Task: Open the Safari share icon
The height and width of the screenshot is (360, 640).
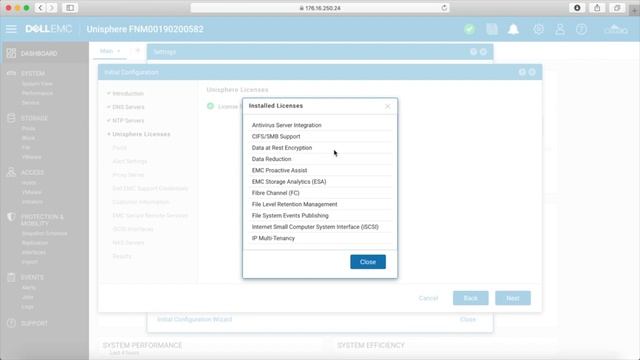Action: (x=597, y=8)
